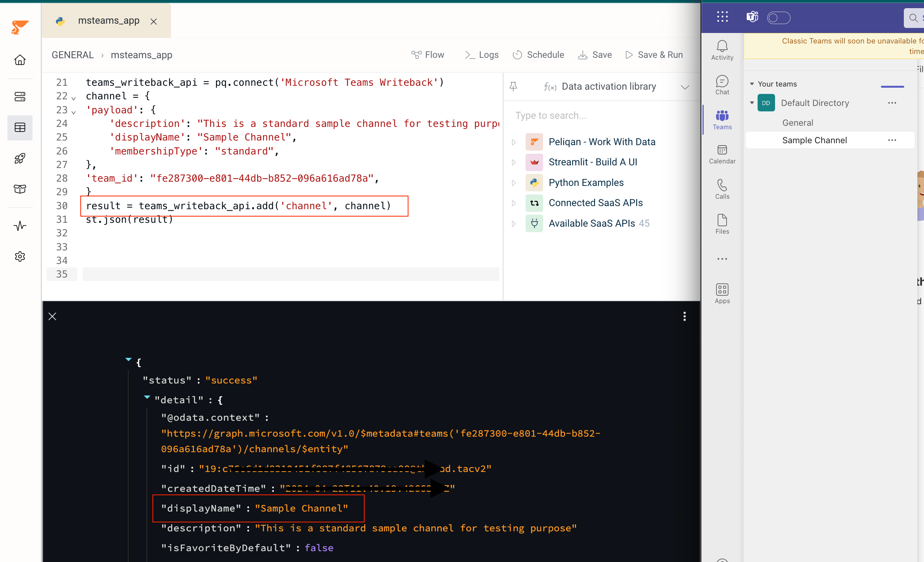
Task: Open Default Directory more options
Action: pos(892,103)
